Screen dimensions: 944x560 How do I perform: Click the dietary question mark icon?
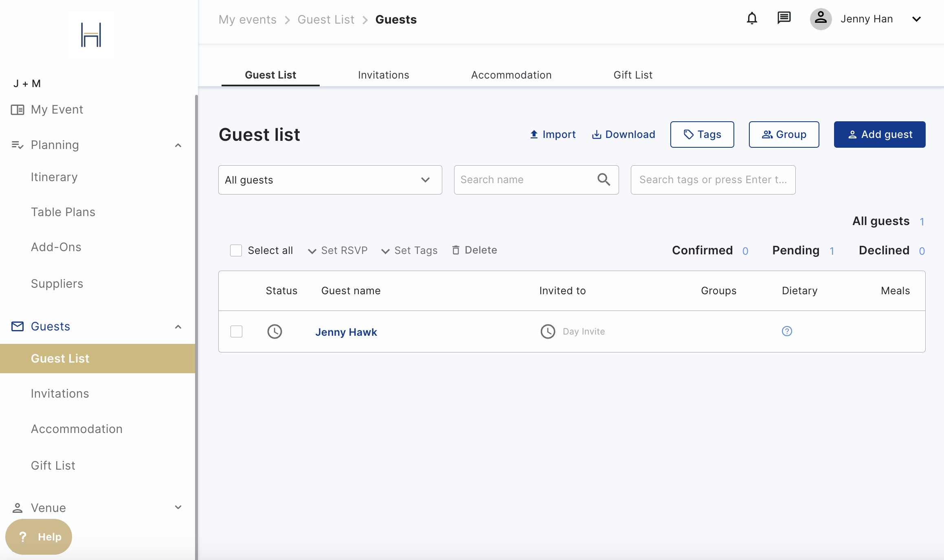(x=787, y=331)
